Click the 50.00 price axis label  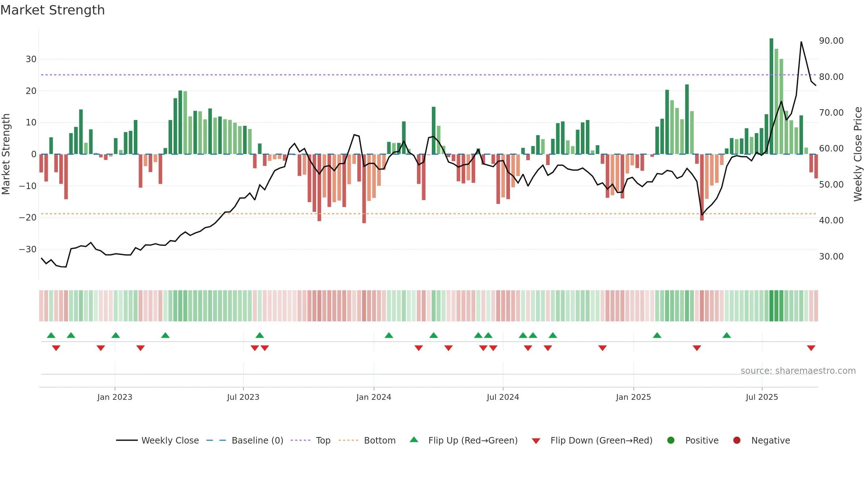click(831, 184)
